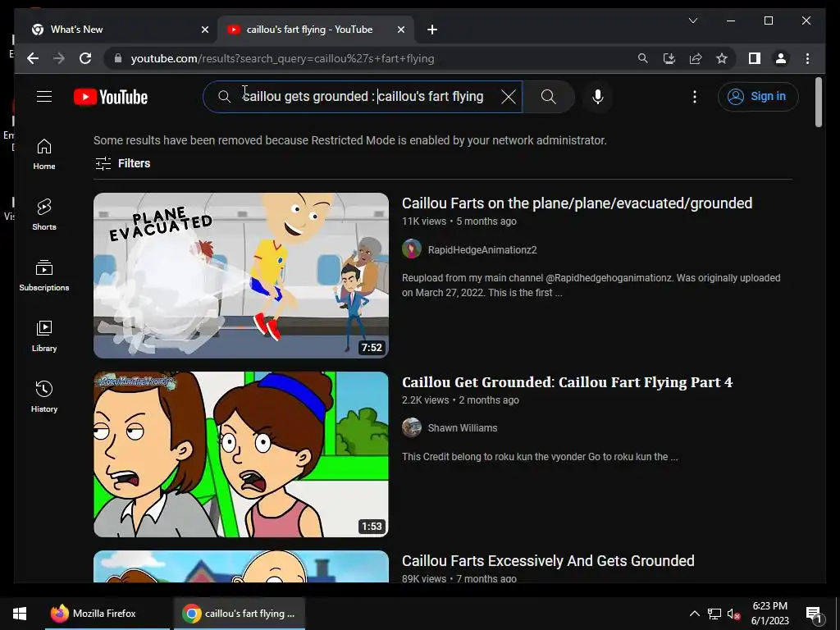Click the '11K views • 5 months ago' text
The width and height of the screenshot is (840, 630).
tap(459, 221)
